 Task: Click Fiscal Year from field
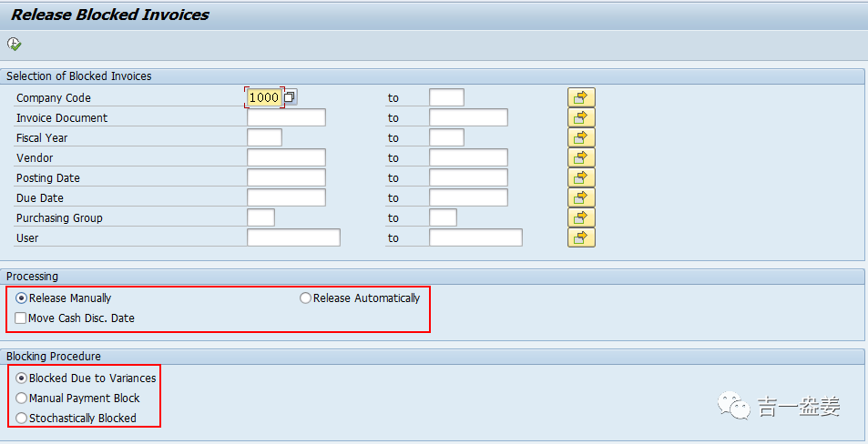(x=265, y=137)
